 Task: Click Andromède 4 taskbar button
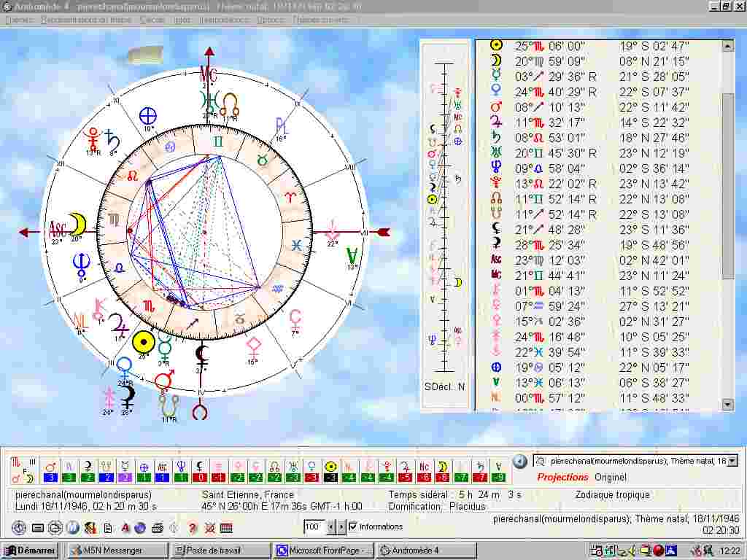[x=426, y=551]
